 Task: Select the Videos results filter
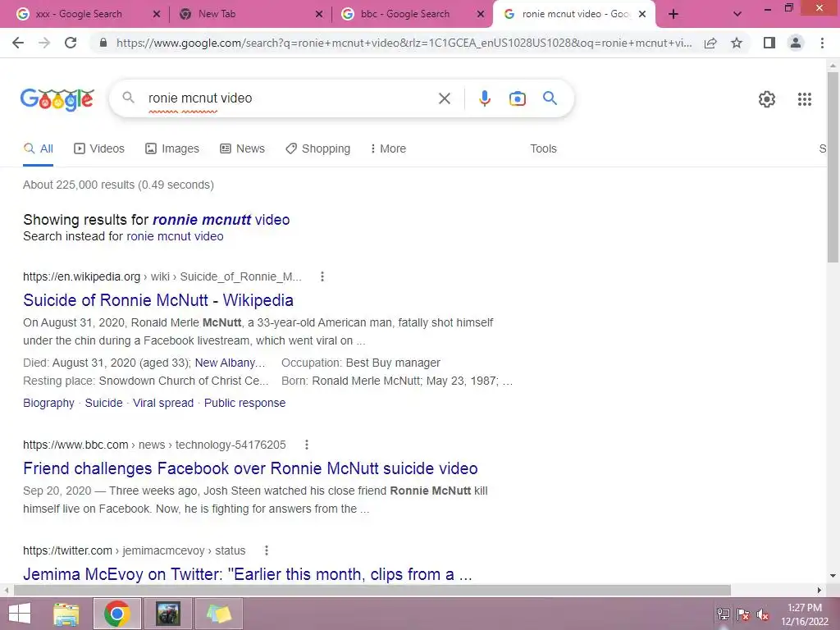[x=99, y=149]
